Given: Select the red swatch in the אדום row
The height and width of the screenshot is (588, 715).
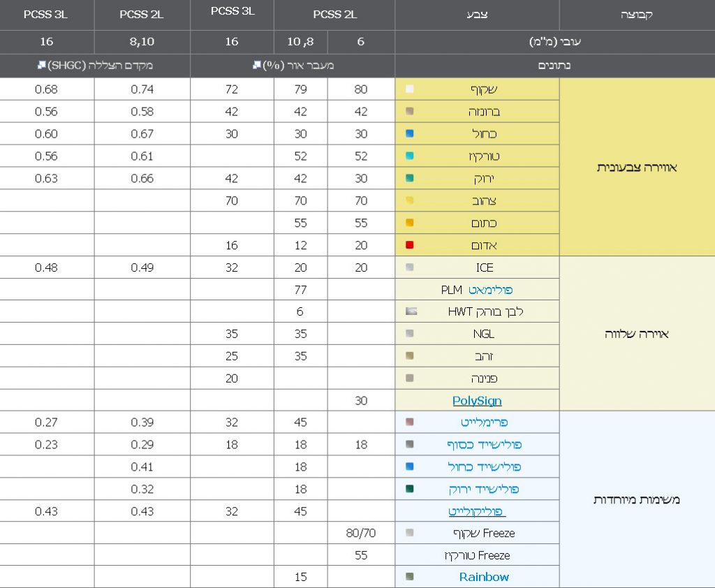Looking at the screenshot, I should (409, 245).
